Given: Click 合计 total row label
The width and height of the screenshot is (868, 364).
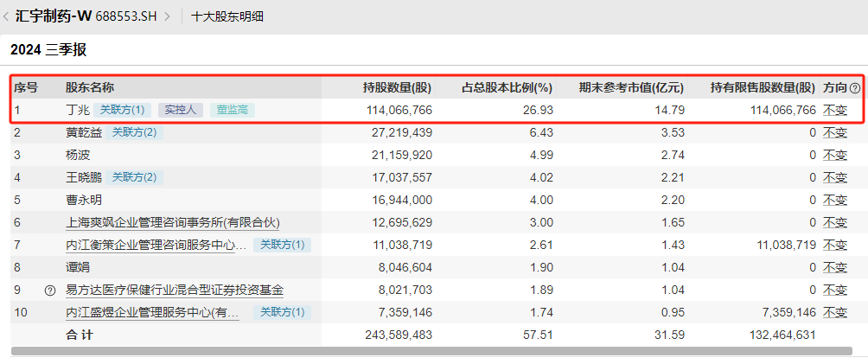Looking at the screenshot, I should coord(80,335).
